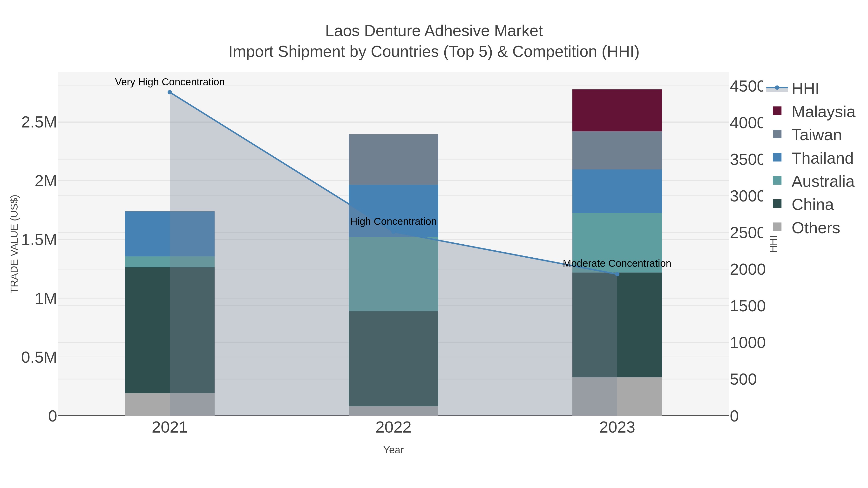Click the 0.5M left axis tick label
This screenshot has height=488, width=868.
tap(39, 357)
